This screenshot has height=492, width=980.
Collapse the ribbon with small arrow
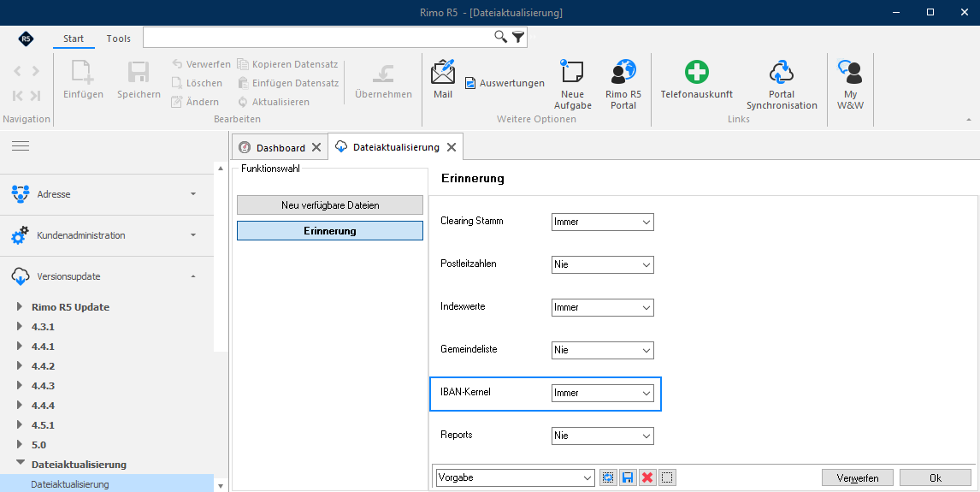tap(969, 120)
